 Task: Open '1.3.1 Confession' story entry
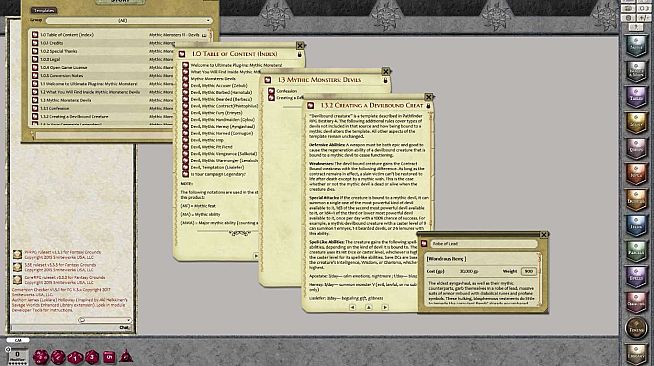[55, 108]
